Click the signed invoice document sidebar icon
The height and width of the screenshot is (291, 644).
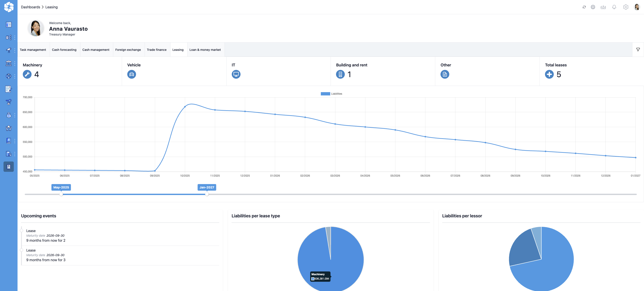pyautogui.click(x=9, y=89)
